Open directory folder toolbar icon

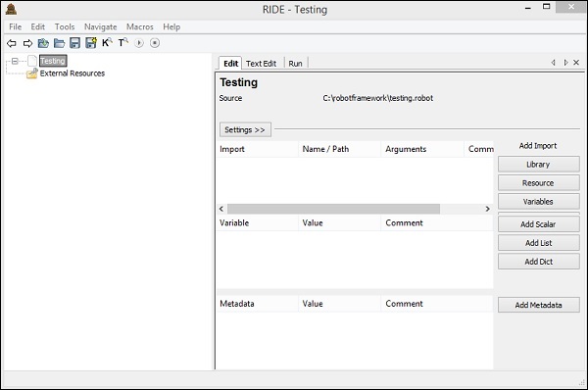click(59, 43)
